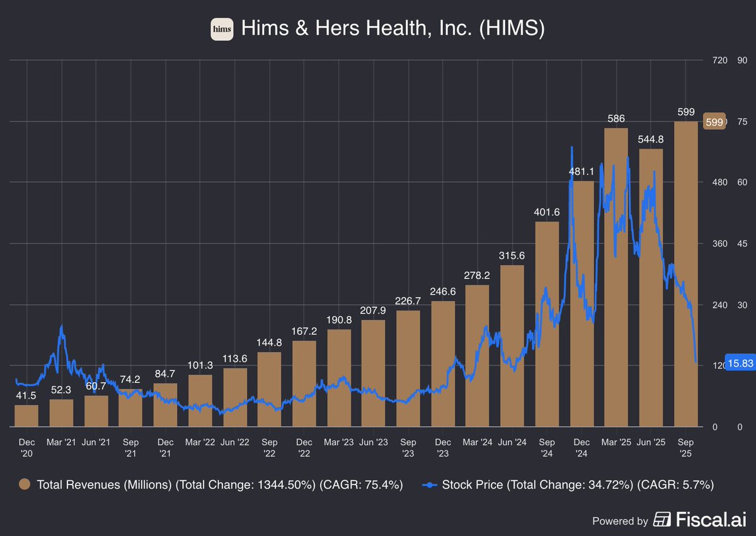Click the Fiscal.ai logo icon
Image resolution: width=756 pixels, height=536 pixels.
click(662, 520)
